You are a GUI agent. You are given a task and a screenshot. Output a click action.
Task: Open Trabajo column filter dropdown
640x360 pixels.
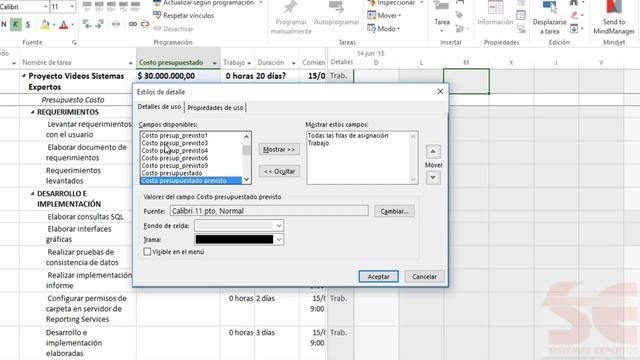click(249, 63)
